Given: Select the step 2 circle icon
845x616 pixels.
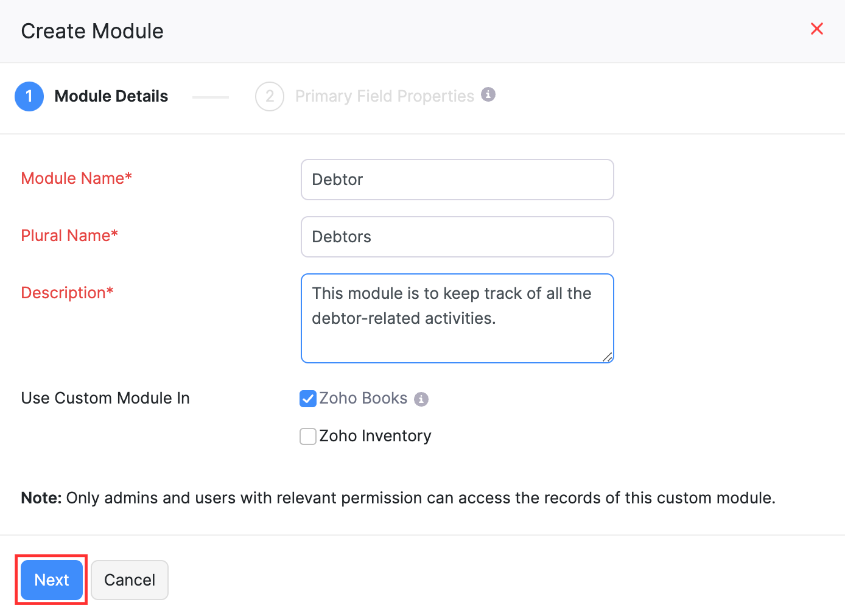Looking at the screenshot, I should coord(270,96).
